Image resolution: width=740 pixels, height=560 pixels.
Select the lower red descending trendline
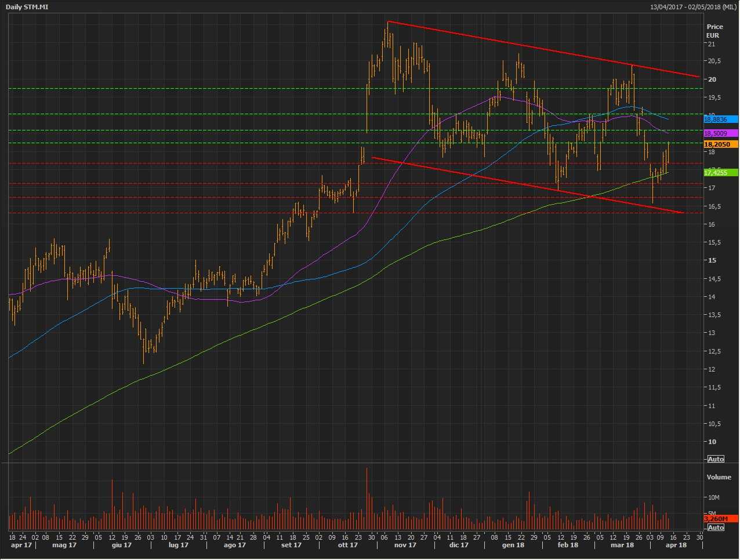point(528,185)
